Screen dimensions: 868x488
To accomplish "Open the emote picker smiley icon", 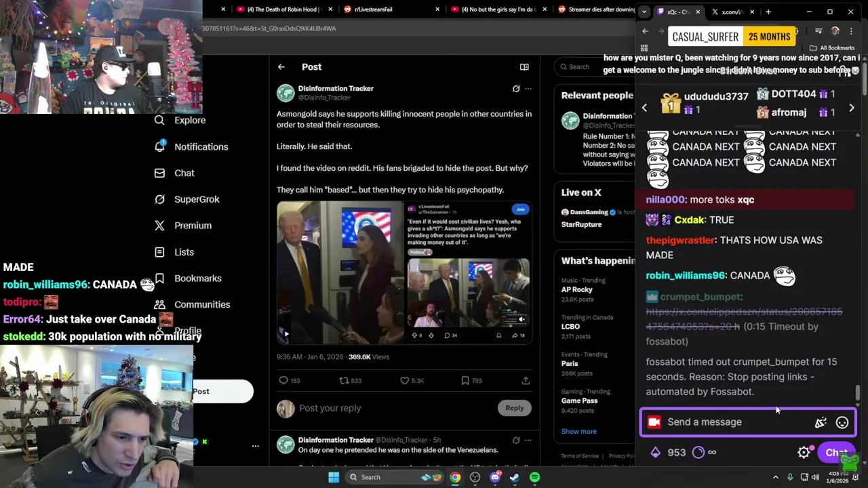I will point(842,422).
